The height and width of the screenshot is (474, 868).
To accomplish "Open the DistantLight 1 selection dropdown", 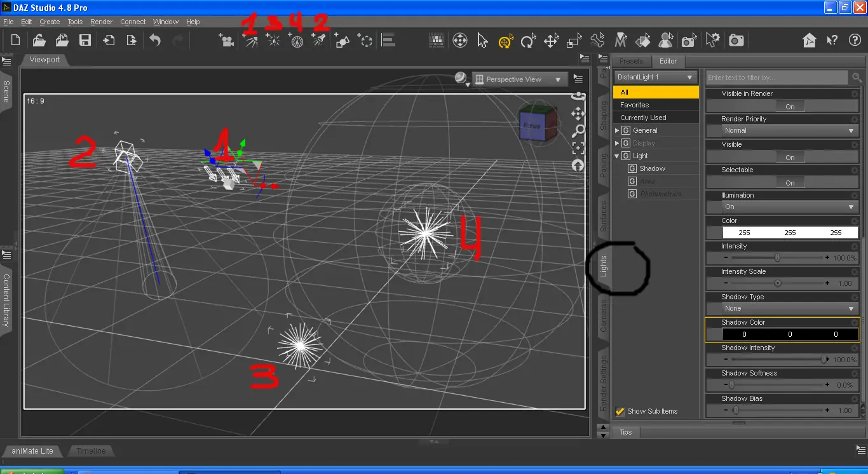I will point(655,77).
